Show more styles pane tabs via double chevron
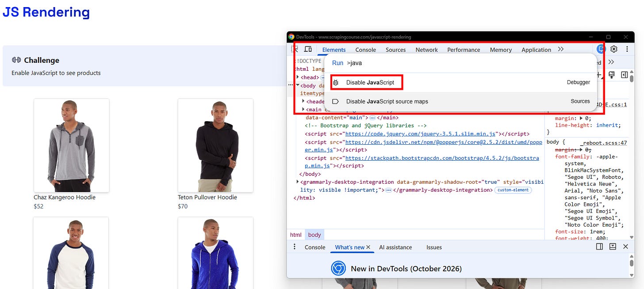644x289 pixels. click(x=611, y=62)
